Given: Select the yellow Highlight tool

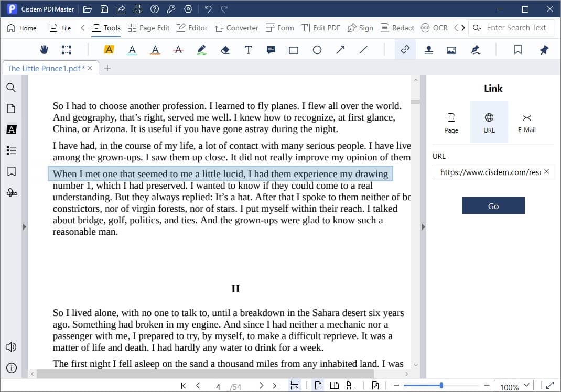Looking at the screenshot, I should click(x=108, y=49).
